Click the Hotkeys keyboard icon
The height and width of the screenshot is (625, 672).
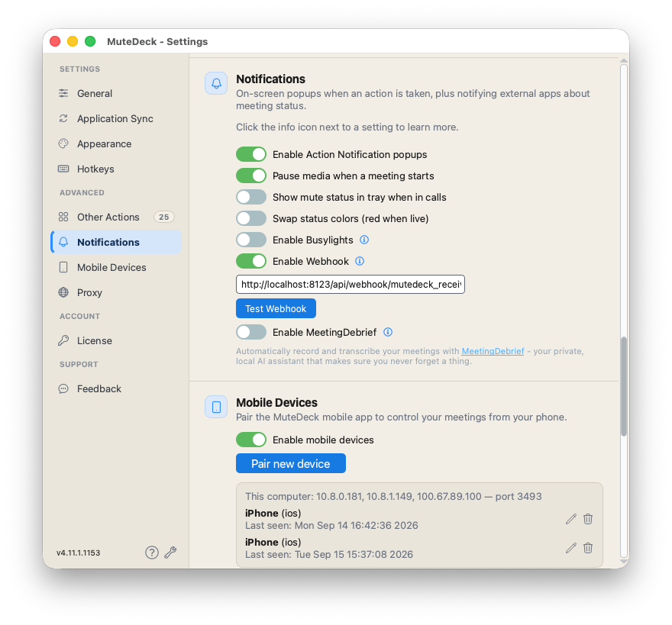[x=63, y=169]
